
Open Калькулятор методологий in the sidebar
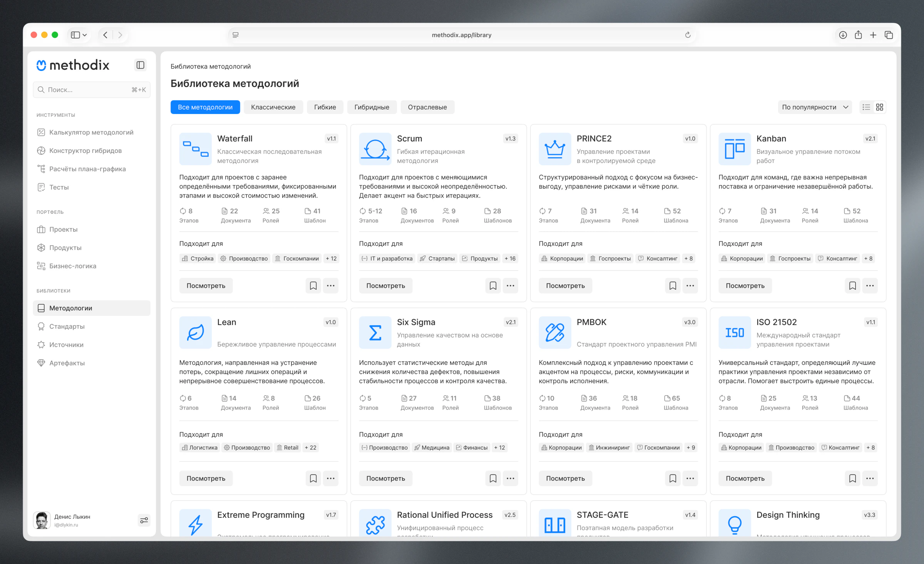pyautogui.click(x=92, y=132)
